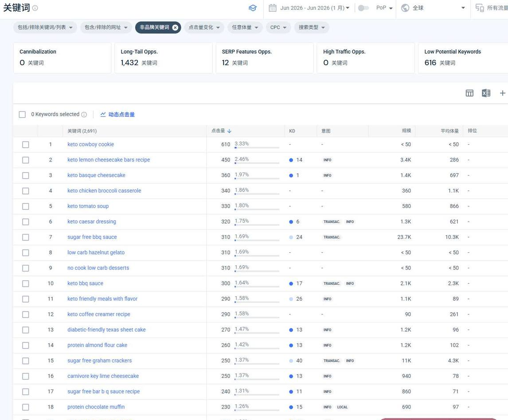Open the 包括/排除关键词/列表 filter dropdown
This screenshot has width=508, height=420.
pyautogui.click(x=45, y=27)
